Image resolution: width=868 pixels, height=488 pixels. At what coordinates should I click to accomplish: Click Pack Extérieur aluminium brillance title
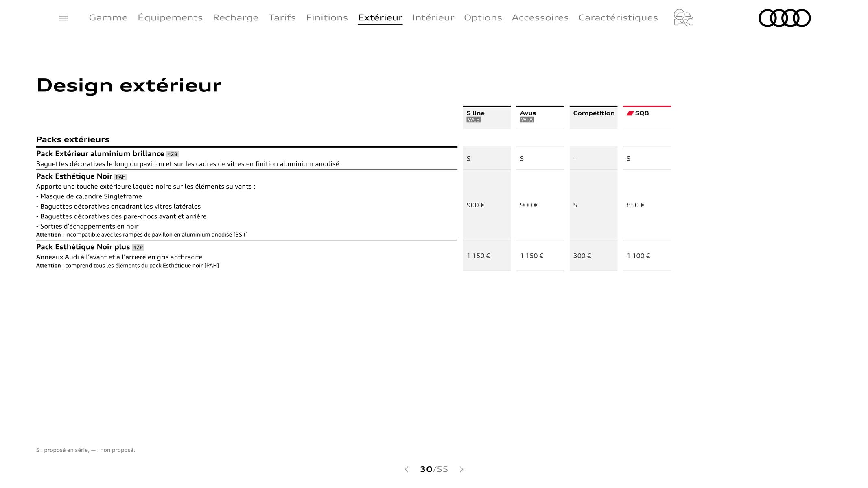click(100, 154)
